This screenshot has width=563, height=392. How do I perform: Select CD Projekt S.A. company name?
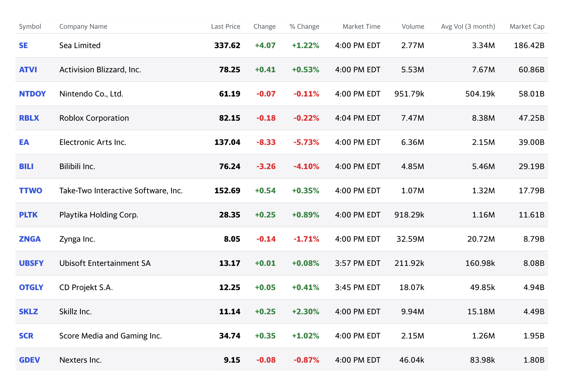coord(86,287)
